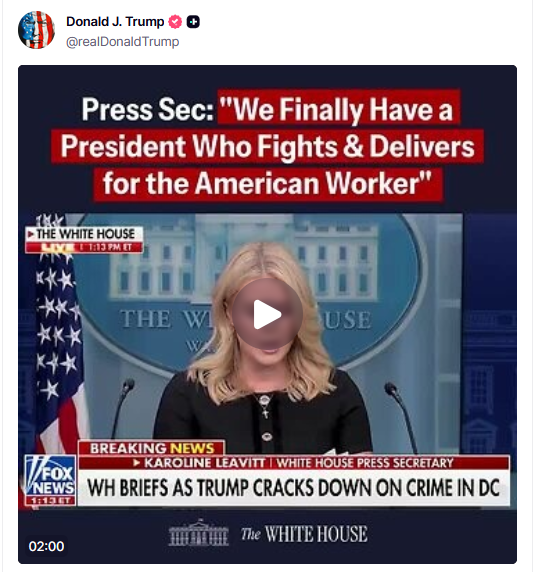Image resolution: width=534 pixels, height=572 pixels.
Task: Click The WHITE HOUSE wordmark below video
Action: (304, 534)
